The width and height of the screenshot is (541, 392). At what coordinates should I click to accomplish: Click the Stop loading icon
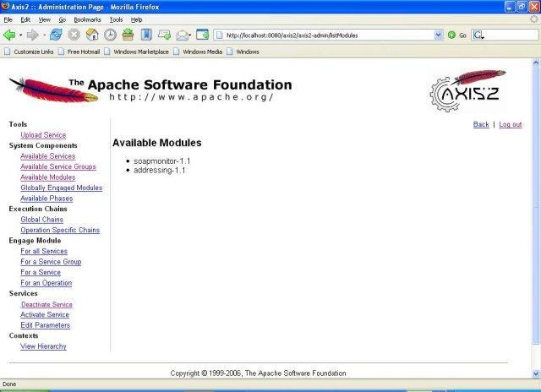[x=74, y=35]
